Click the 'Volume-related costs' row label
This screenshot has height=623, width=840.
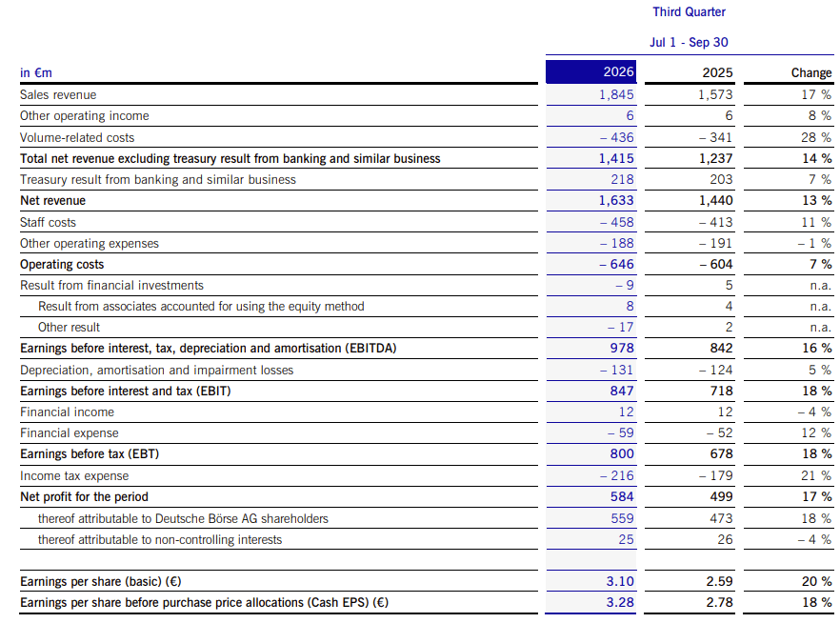(x=77, y=138)
